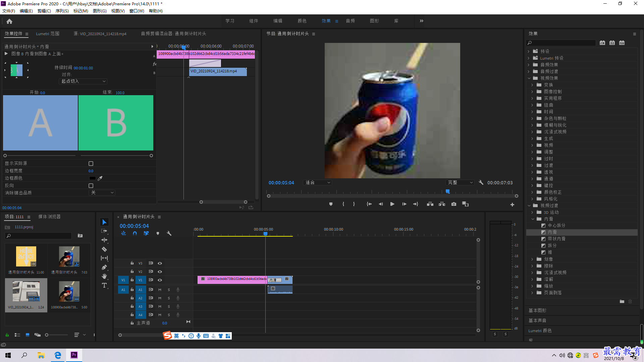Expand the Page Peel folder

pyautogui.click(x=532, y=293)
